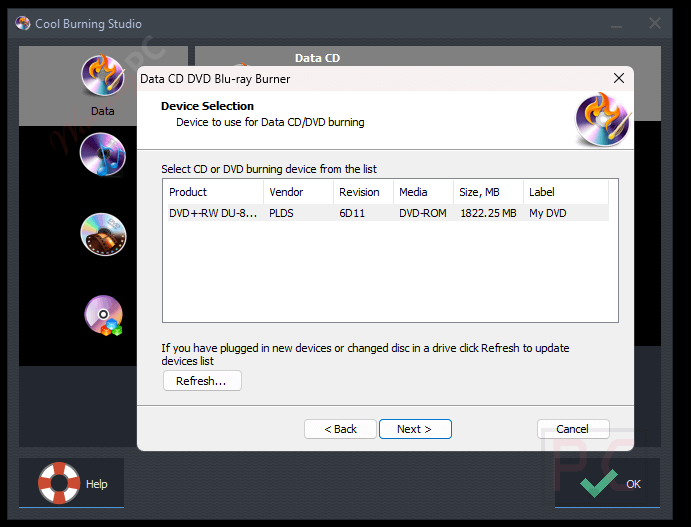Proceed with the Next > button

(415, 429)
